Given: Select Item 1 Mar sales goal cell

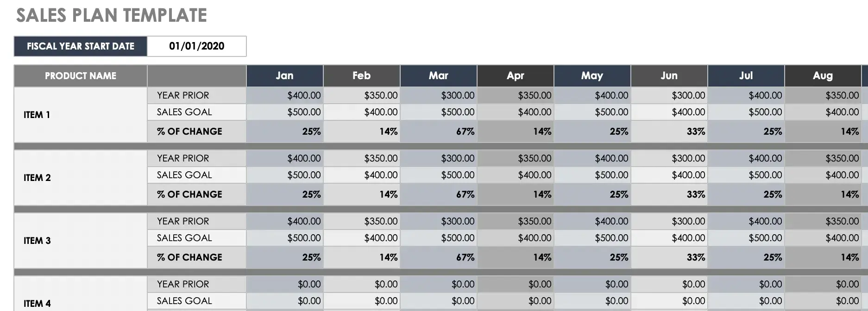Looking at the screenshot, I should [x=439, y=112].
